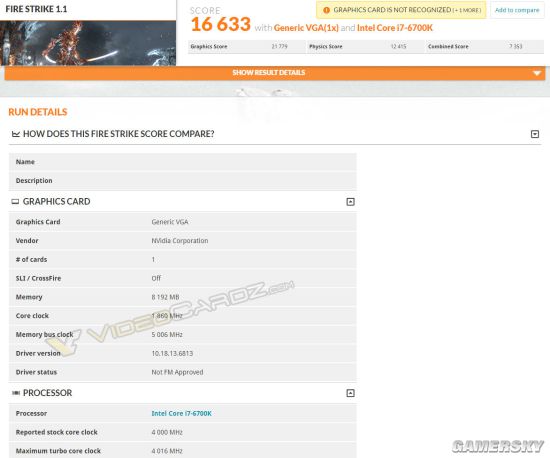Viewport: 550px width, 458px height.
Task: Click the Name row
Action: click(x=183, y=162)
